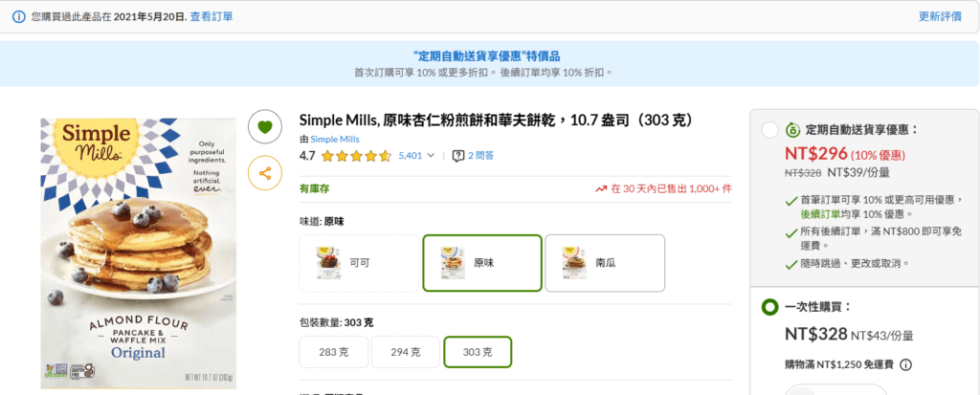Click the blue info icon in purchase notice
Screen dimensions: 980x395
[18, 16]
